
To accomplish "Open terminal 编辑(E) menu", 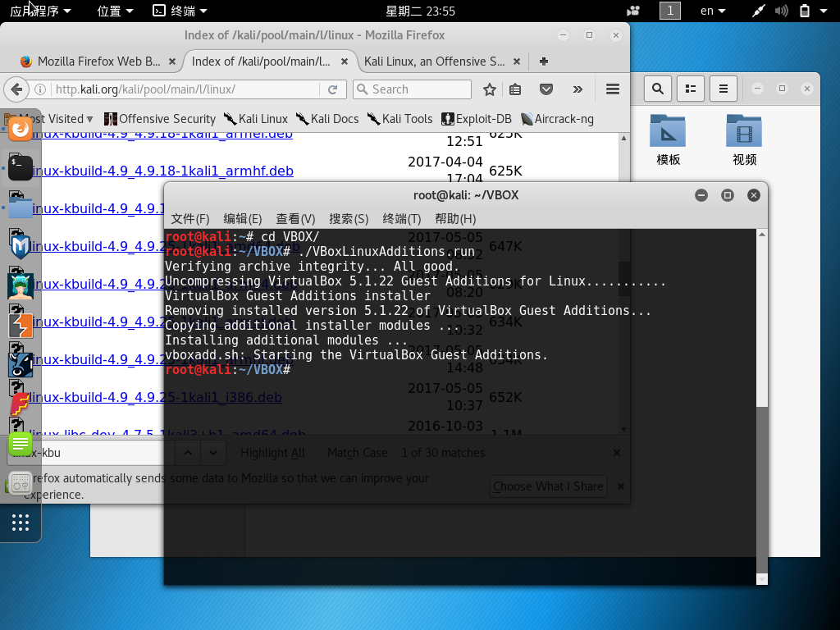I will point(242,218).
